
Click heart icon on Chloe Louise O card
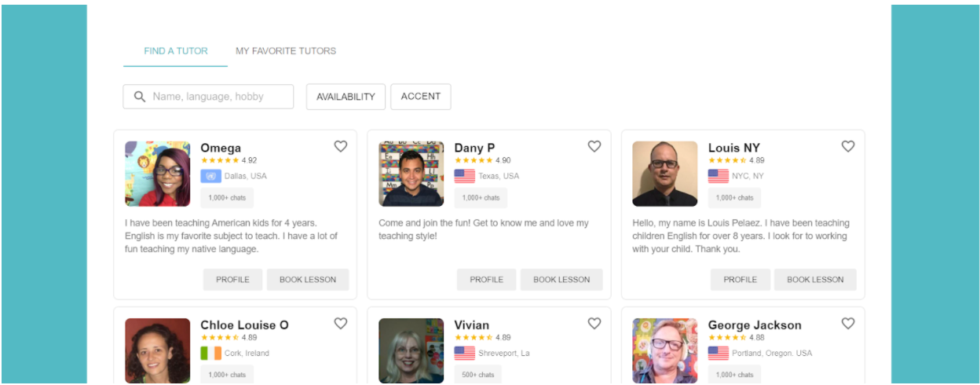[341, 323]
